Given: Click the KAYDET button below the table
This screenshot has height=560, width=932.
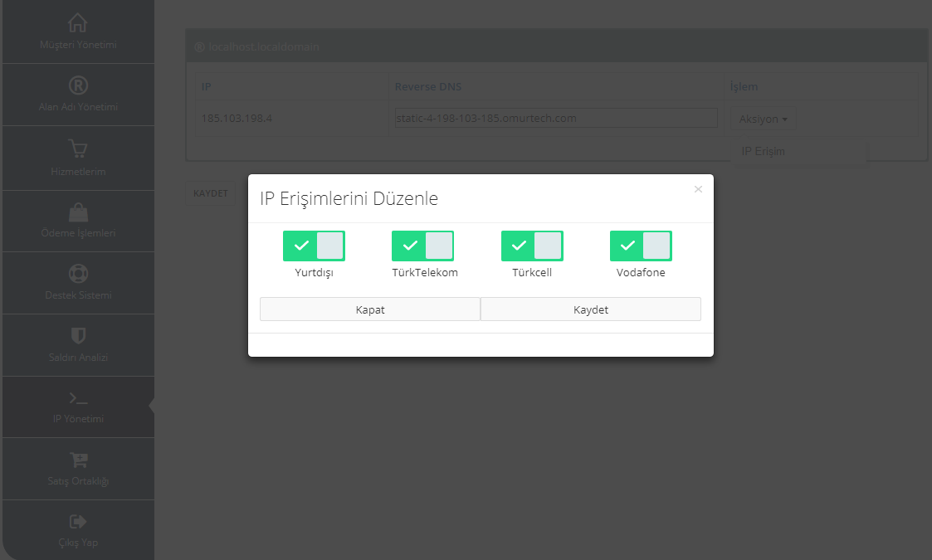Looking at the screenshot, I should (x=210, y=193).
